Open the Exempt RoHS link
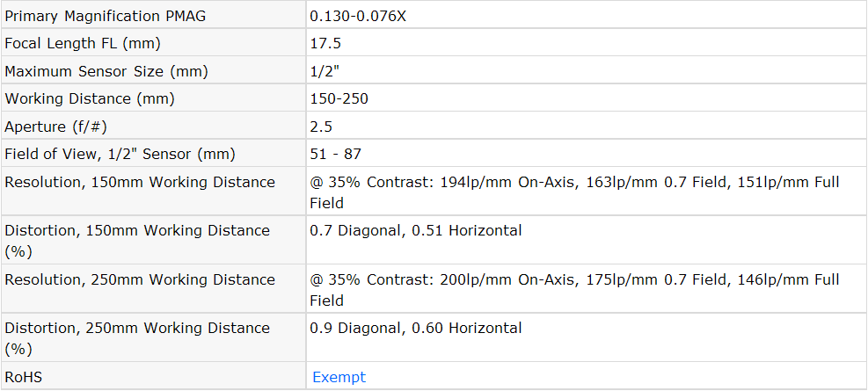Screen dimensions: 868x391 [339, 377]
